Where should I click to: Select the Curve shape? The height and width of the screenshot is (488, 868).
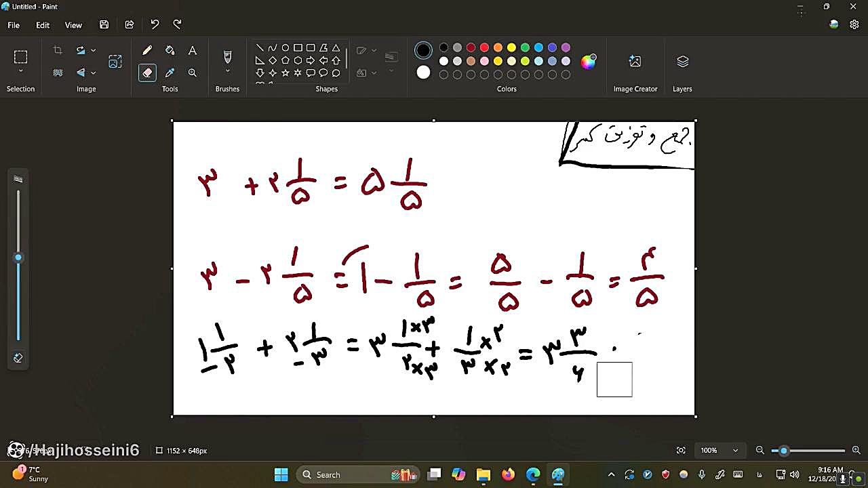[272, 48]
